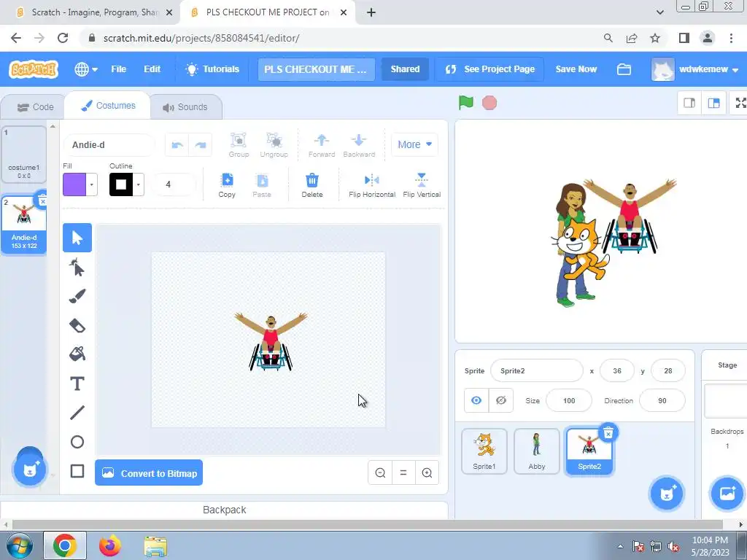Reset canvas zoom with equals icon
This screenshot has height=560, width=747.
403,472
